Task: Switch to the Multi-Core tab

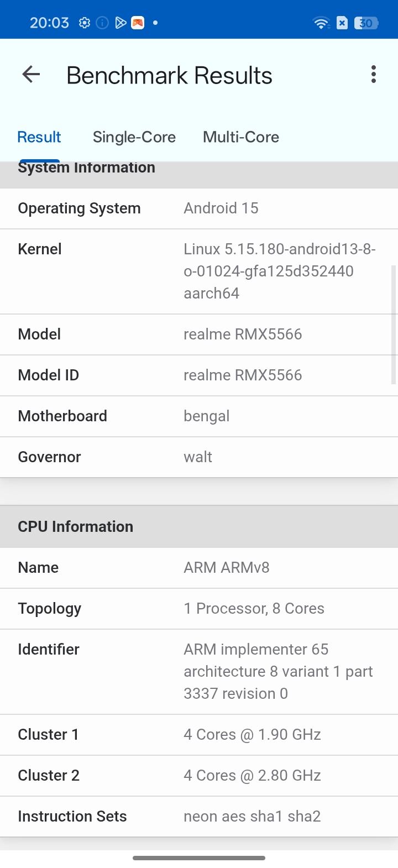Action: (241, 137)
